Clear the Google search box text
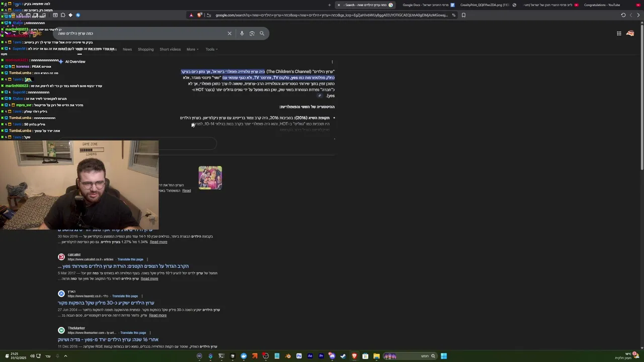Image resolution: width=644 pixels, height=362 pixels. click(x=229, y=33)
